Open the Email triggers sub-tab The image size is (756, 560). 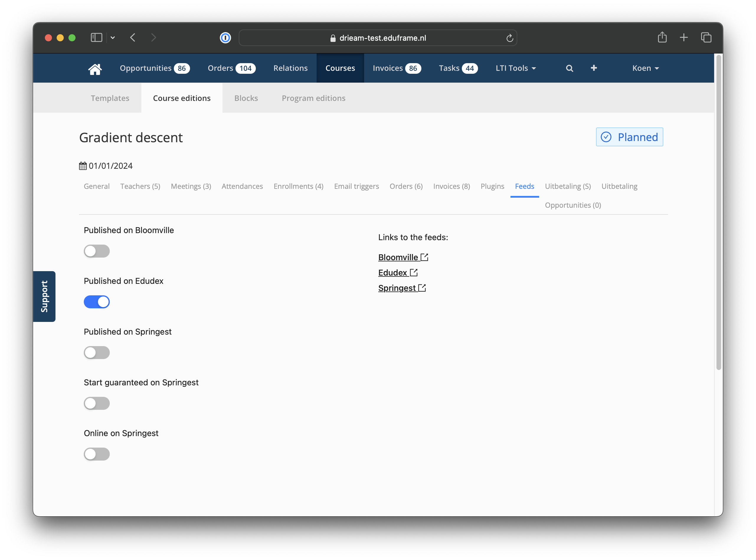[x=356, y=186]
